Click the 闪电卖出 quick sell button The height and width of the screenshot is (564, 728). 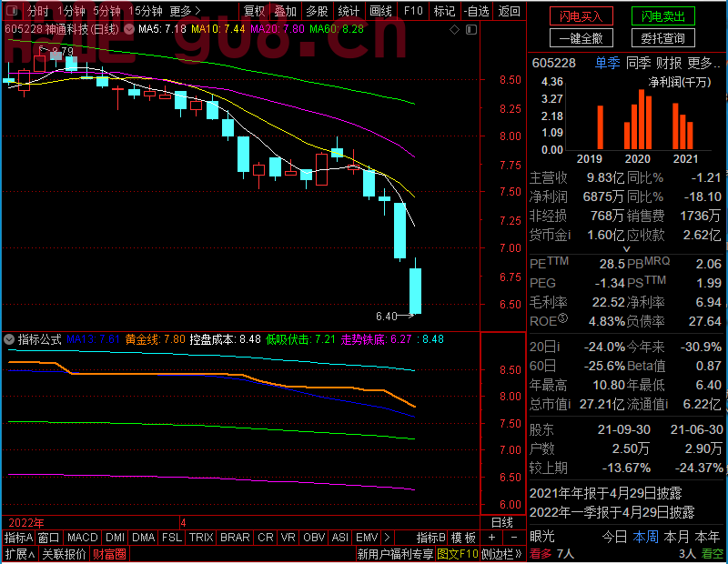pos(663,16)
